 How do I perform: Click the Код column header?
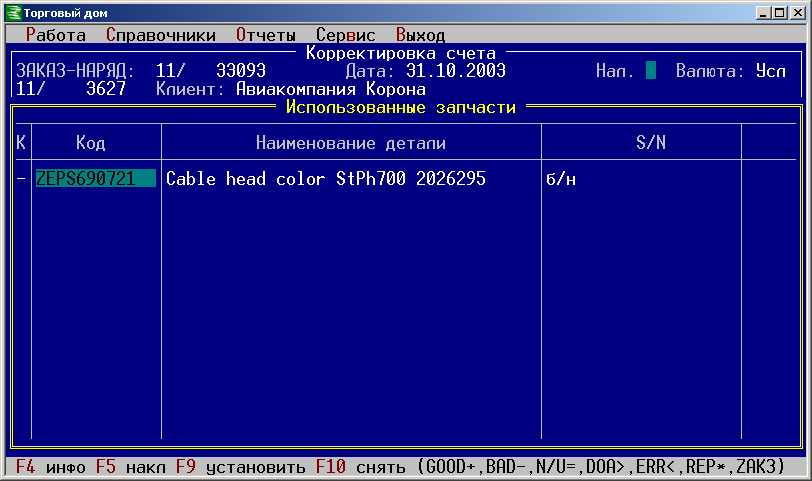click(x=91, y=142)
